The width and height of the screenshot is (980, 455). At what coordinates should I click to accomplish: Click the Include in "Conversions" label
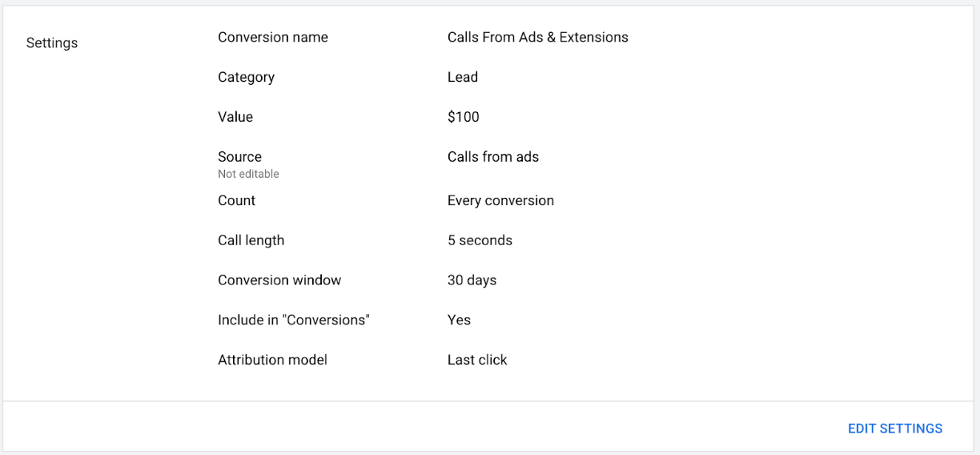tap(294, 320)
